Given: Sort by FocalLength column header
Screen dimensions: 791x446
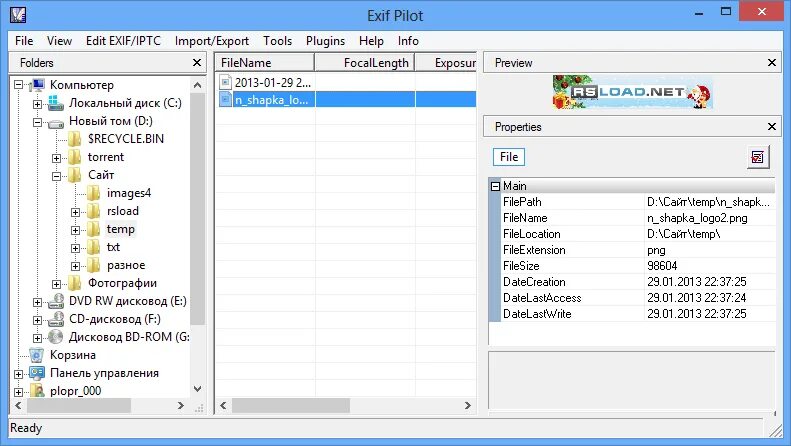Looking at the screenshot, I should pyautogui.click(x=365, y=63).
